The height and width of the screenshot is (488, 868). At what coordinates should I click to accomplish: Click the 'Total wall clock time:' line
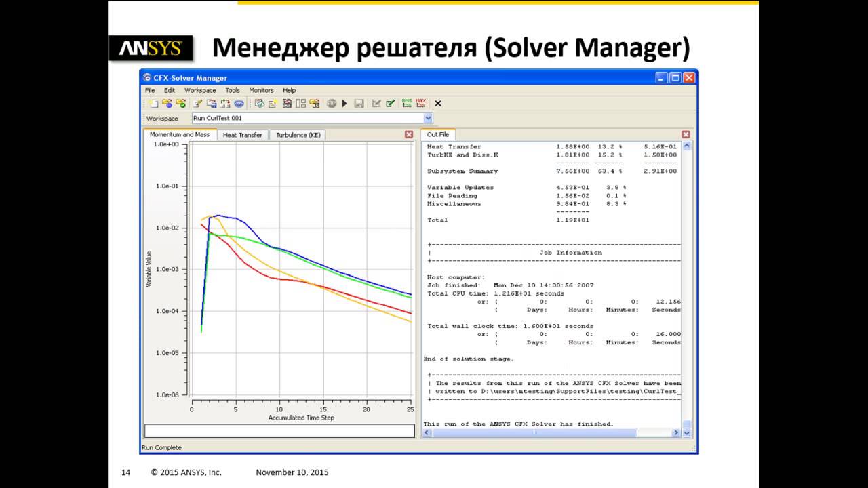pyautogui.click(x=511, y=326)
